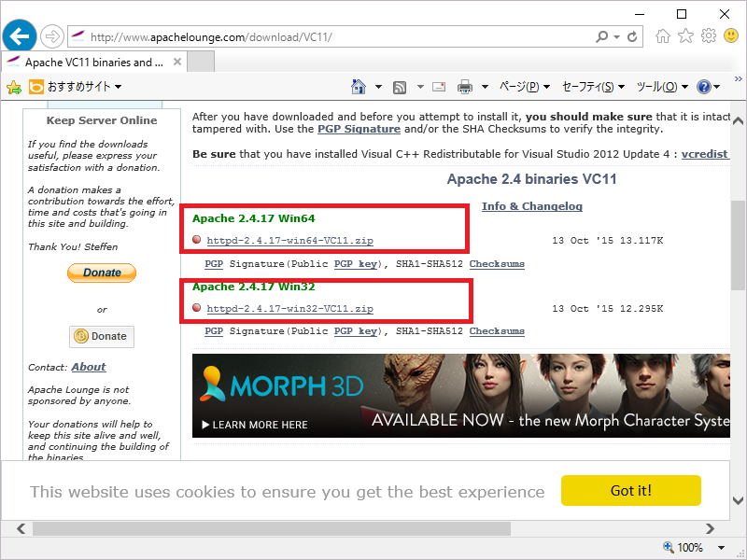747x560 pixels.
Task: Open the ツール(O) menu
Action: click(662, 87)
